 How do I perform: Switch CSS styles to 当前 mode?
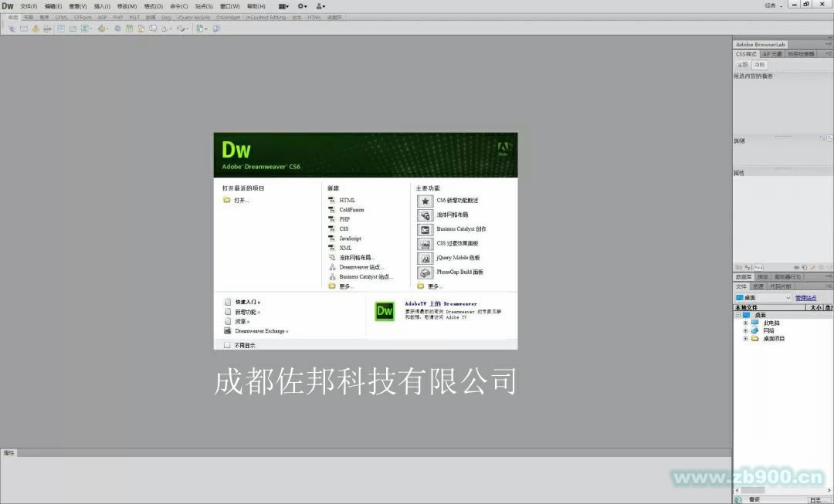(760, 64)
